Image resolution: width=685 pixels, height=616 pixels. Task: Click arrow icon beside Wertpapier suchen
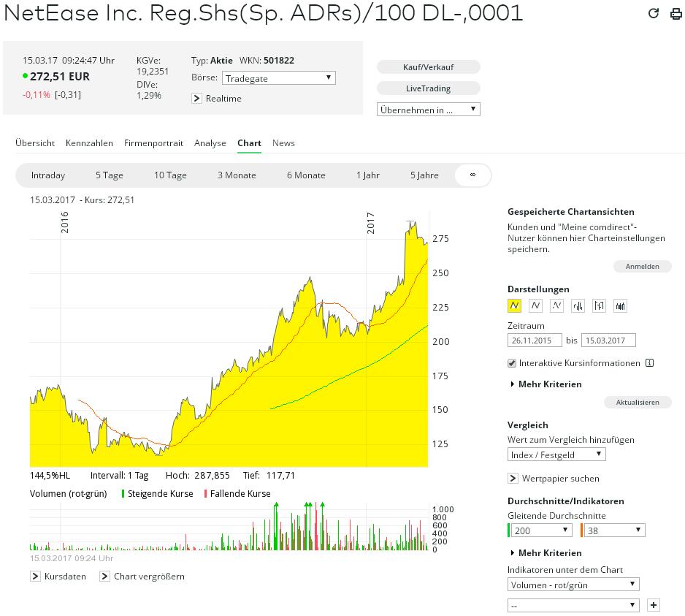(513, 479)
